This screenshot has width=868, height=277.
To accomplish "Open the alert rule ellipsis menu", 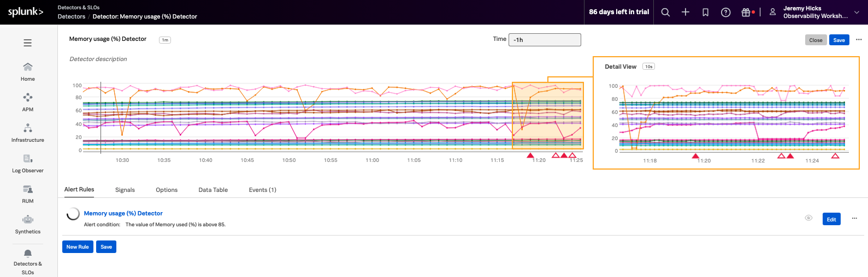I will (x=854, y=219).
